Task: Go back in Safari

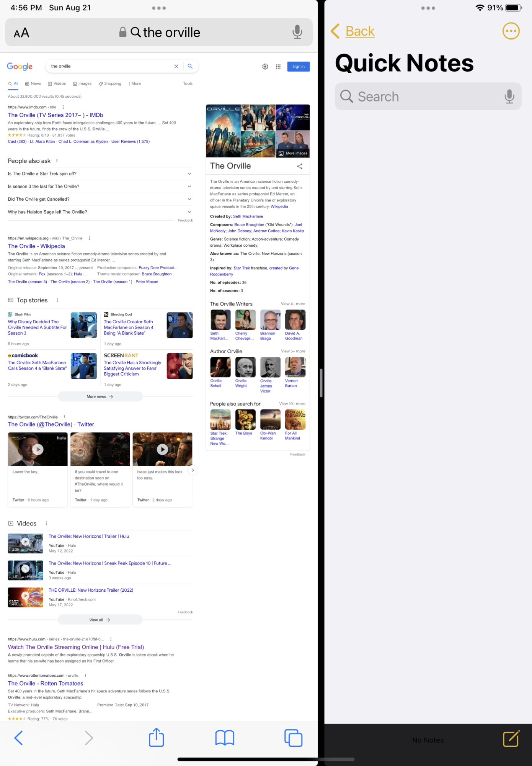Action: (x=18, y=738)
